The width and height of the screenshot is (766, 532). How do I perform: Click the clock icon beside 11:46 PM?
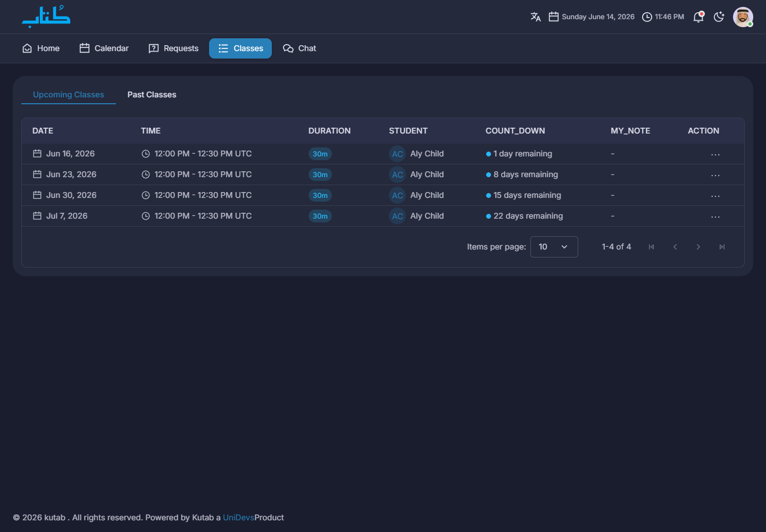point(647,17)
